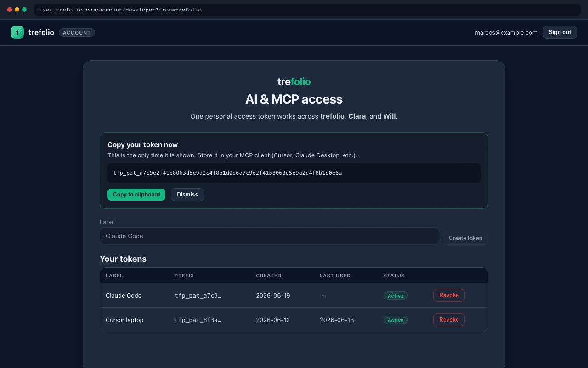588x368 pixels.
Task: Click the Cursor laptop table row label
Action: coord(124,320)
